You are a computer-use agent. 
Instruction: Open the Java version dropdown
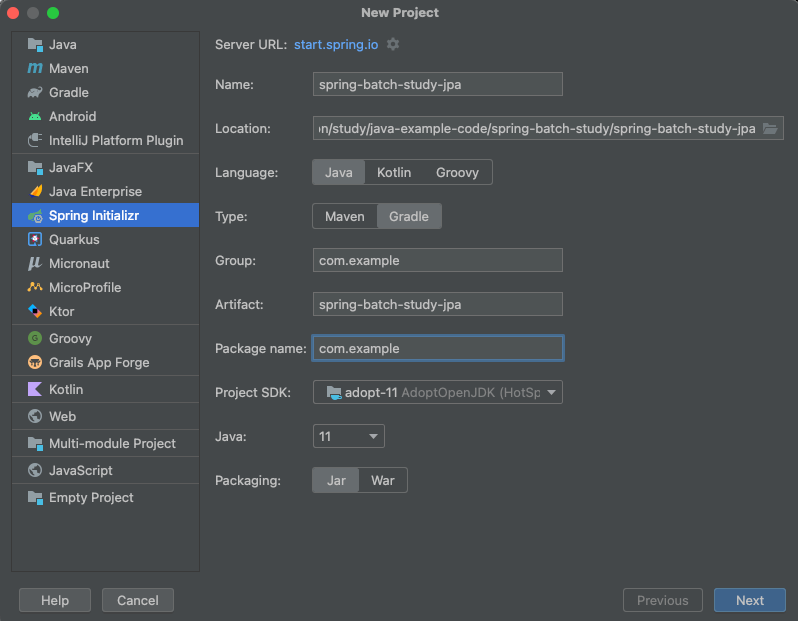[x=349, y=436]
